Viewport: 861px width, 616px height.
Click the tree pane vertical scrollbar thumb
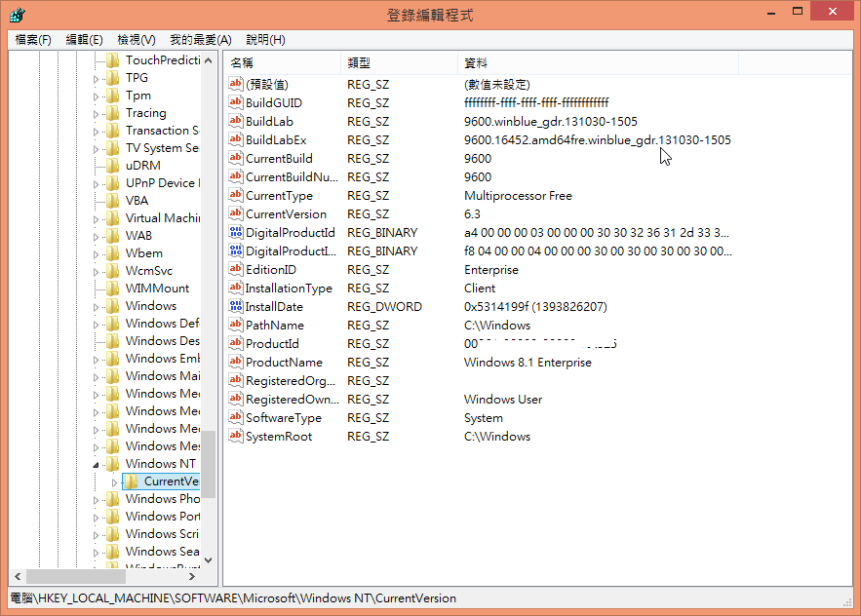pos(209,464)
